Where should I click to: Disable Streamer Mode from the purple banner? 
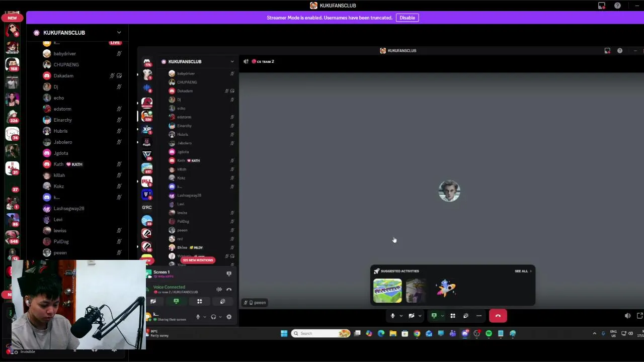pyautogui.click(x=407, y=18)
